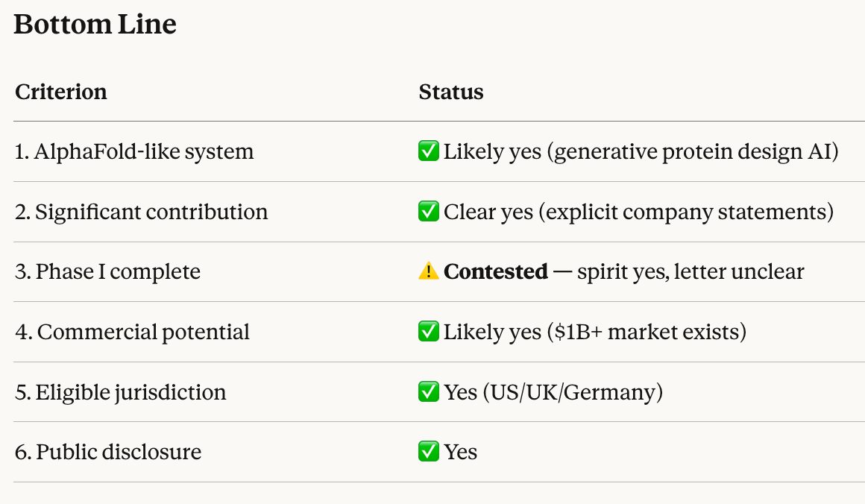Viewport: 865px width, 504px height.
Task: Click the green checkmark beside AlphaFold-like system status
Action: click(x=429, y=152)
